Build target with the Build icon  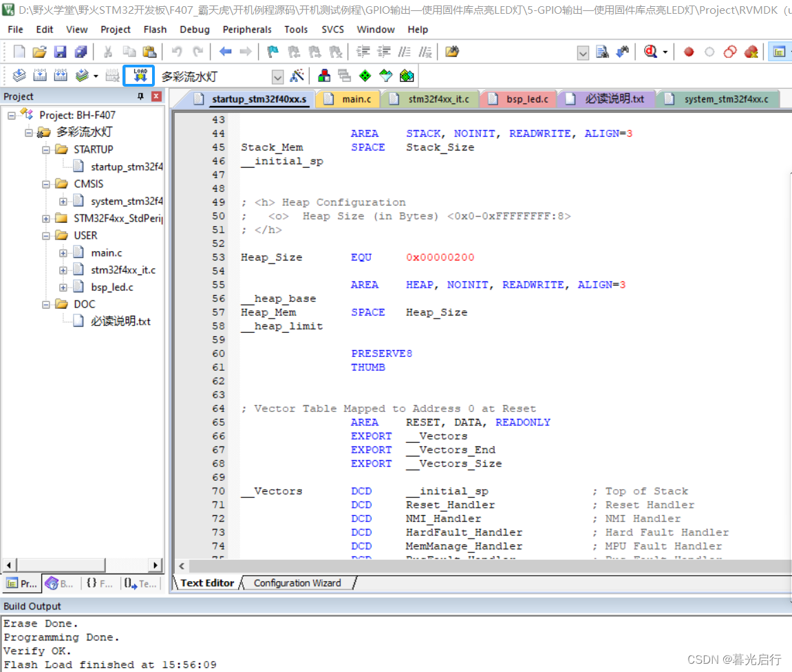pos(40,76)
